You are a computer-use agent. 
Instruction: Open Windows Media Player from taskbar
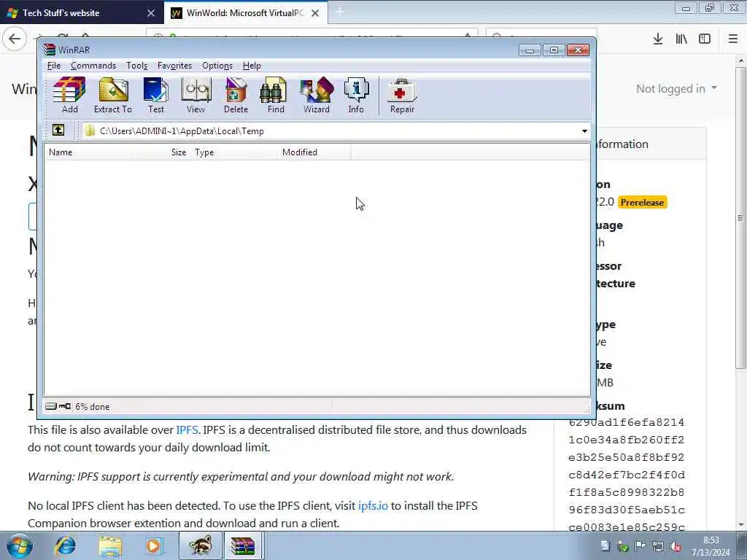pyautogui.click(x=154, y=546)
